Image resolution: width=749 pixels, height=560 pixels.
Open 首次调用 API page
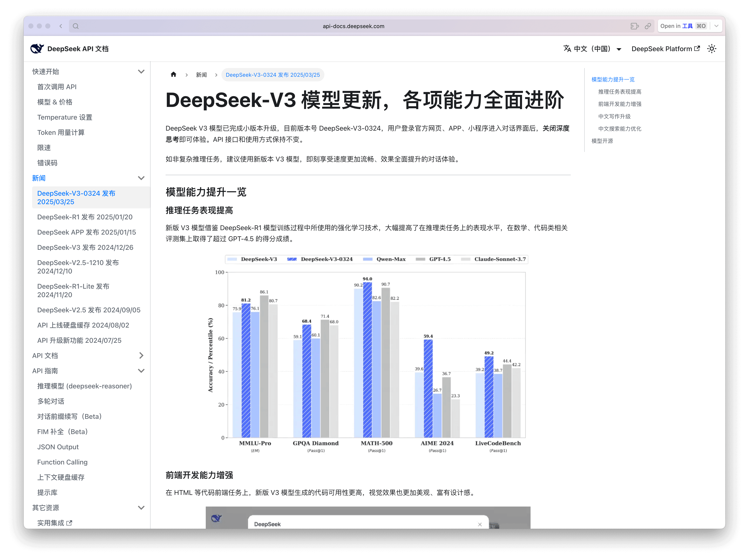click(x=56, y=87)
